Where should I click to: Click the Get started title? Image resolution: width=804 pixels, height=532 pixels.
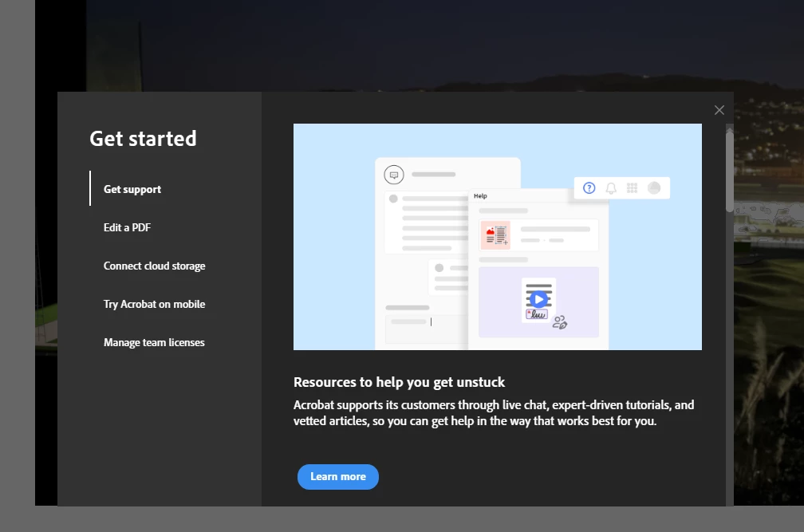[x=143, y=138]
